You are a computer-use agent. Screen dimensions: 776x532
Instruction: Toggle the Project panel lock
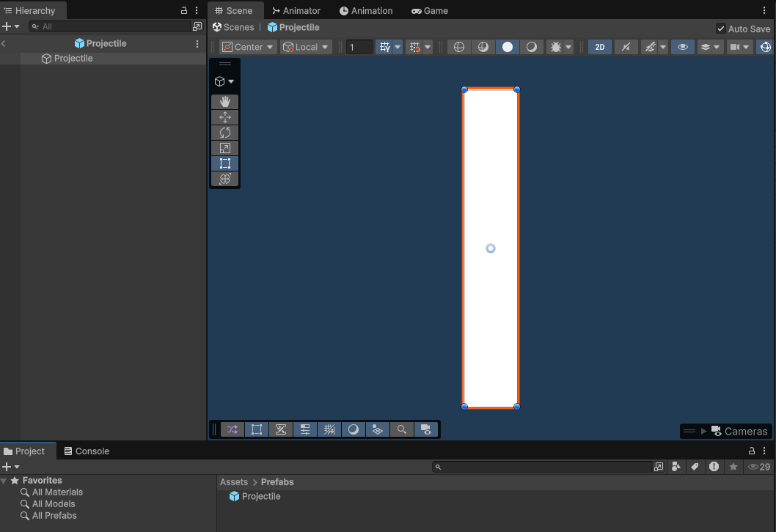coord(752,451)
